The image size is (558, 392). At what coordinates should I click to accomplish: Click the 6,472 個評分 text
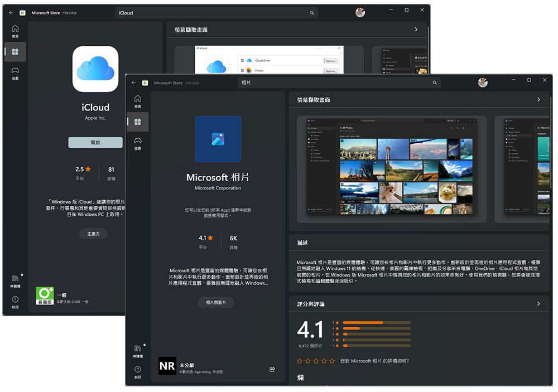coord(310,346)
